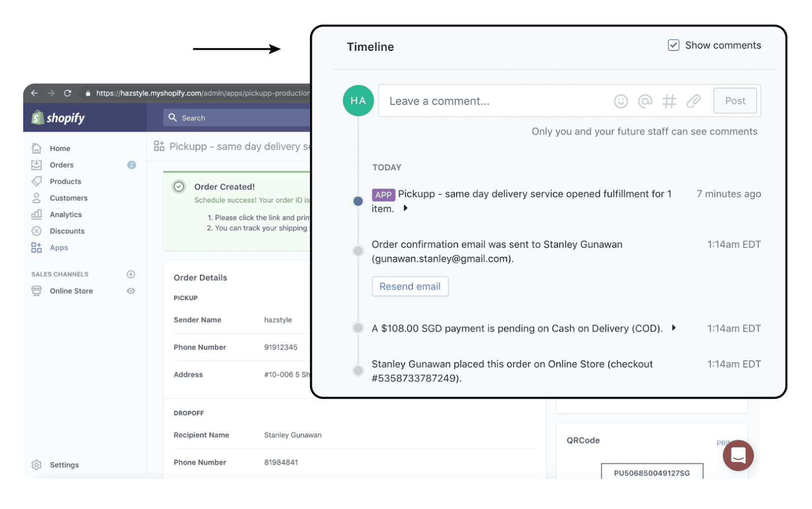Click the Analytics bar chart icon
812x509 pixels.
coord(37,214)
